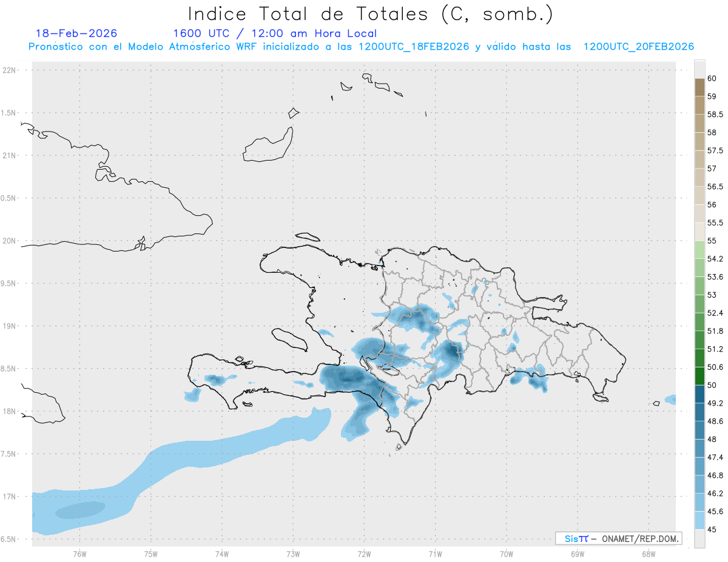Click the '1200UTC_18FEB2026' initialization time
Screen dimensions: 728x562
(414, 47)
